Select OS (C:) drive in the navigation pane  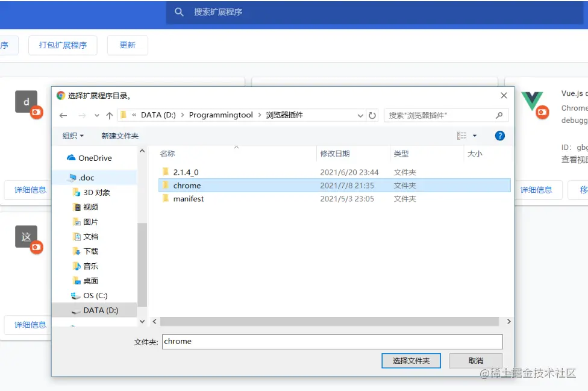(95, 295)
